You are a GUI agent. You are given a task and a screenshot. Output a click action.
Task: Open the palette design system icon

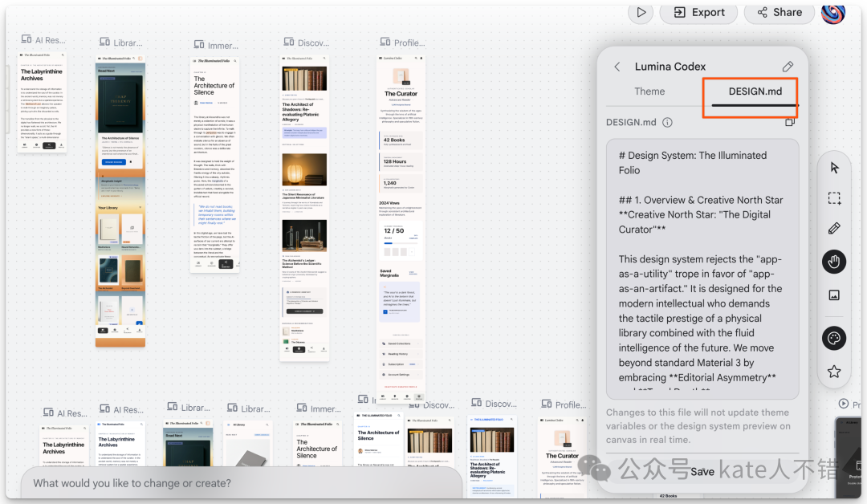[x=834, y=338]
